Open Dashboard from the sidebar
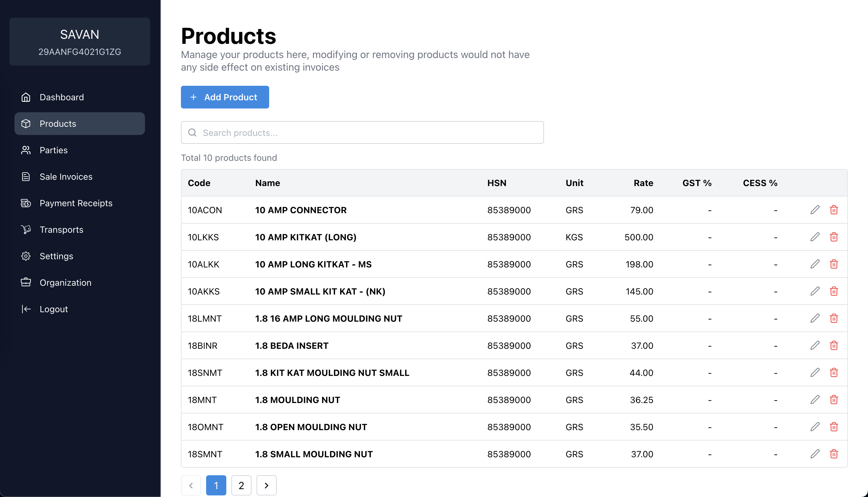Viewport: 868px width, 497px height. (61, 97)
